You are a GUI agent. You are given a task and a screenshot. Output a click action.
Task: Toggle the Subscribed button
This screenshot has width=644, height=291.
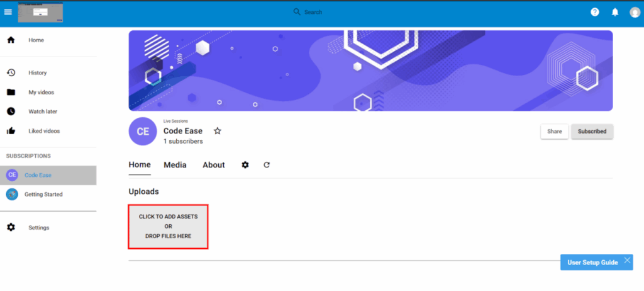click(x=592, y=132)
